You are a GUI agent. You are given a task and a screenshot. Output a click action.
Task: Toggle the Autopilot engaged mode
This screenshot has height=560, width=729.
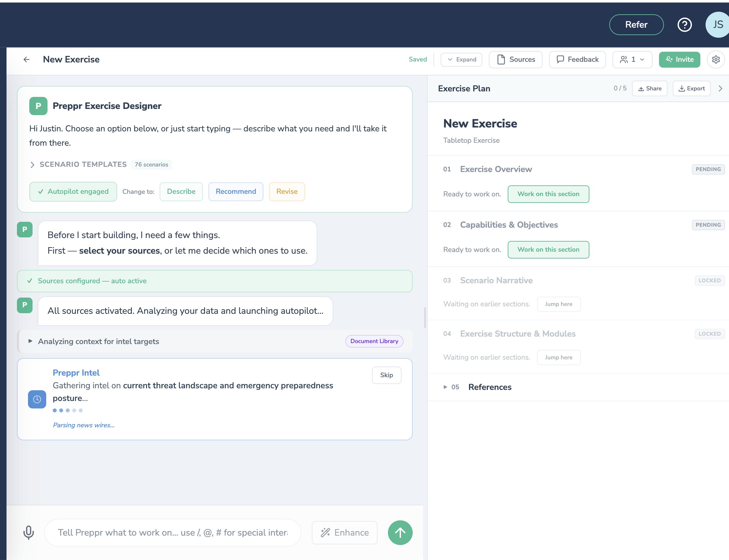point(73,191)
